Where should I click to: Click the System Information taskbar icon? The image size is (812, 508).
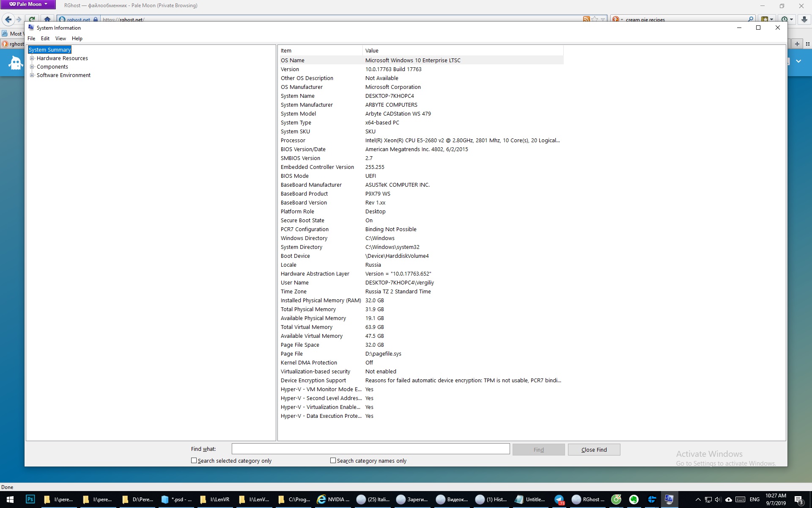point(669,500)
